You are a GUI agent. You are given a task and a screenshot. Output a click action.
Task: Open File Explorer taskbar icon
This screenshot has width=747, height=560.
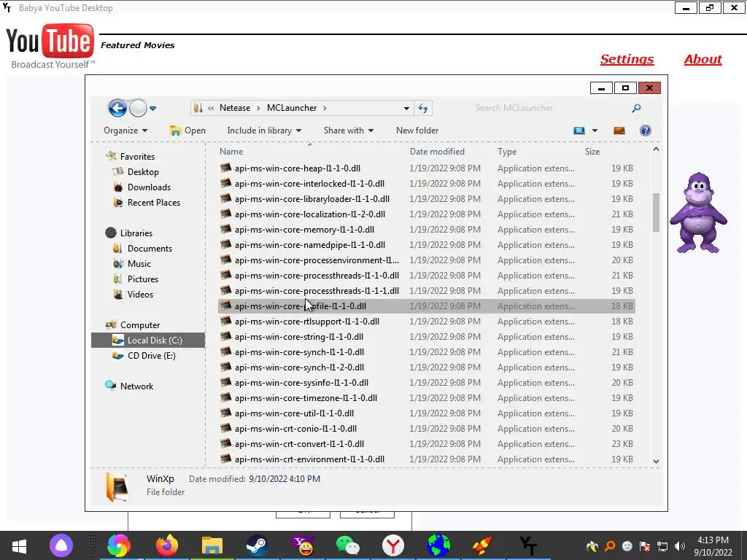pyautogui.click(x=212, y=545)
